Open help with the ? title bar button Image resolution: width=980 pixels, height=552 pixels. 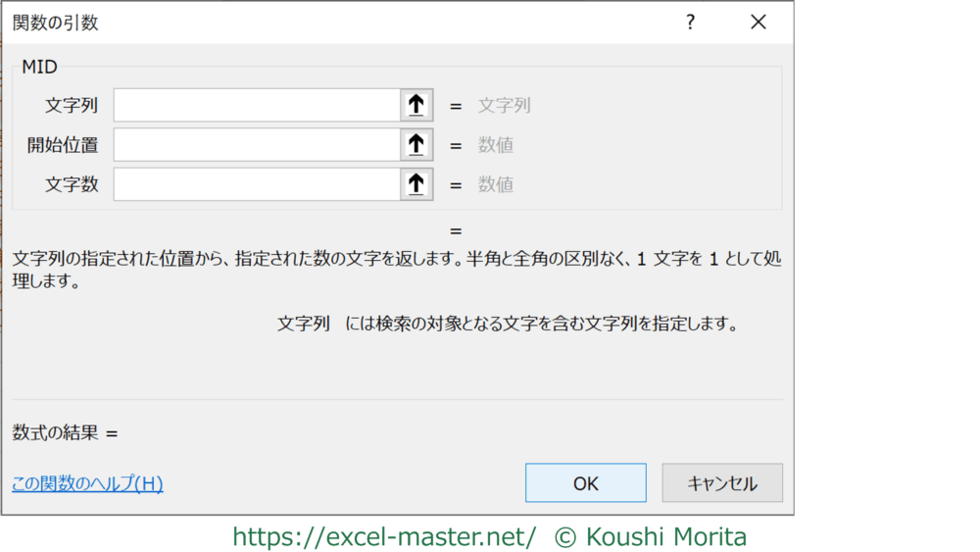tap(690, 23)
